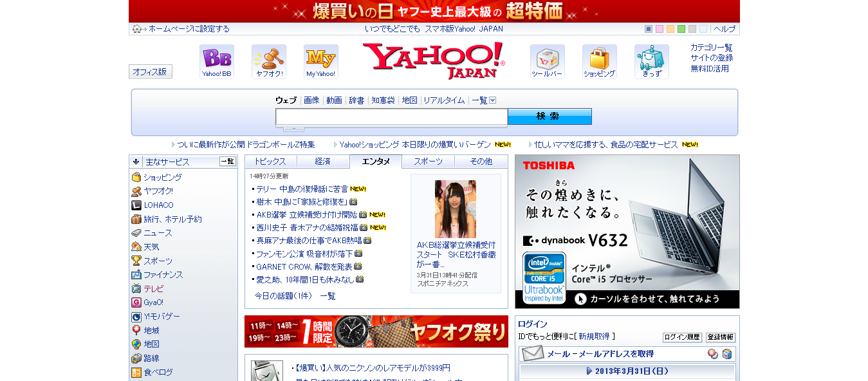Select the green page color swatch

pos(681,29)
